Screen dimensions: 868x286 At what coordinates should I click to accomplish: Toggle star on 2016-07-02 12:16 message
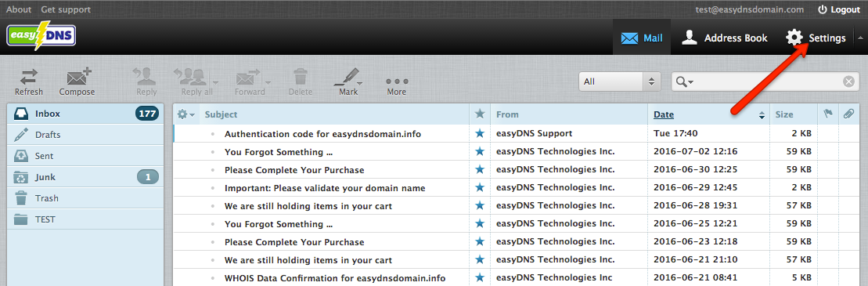[x=480, y=151]
